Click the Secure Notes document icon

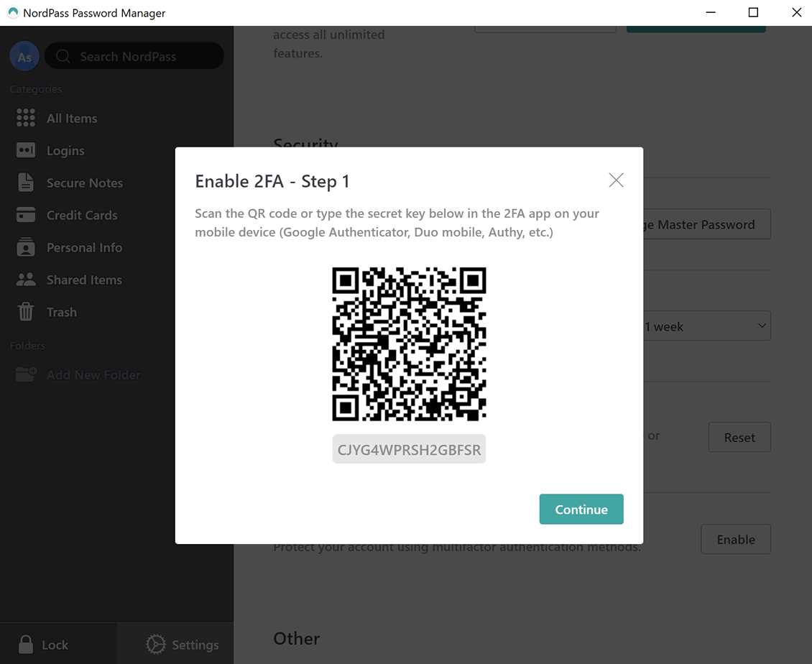pos(26,183)
